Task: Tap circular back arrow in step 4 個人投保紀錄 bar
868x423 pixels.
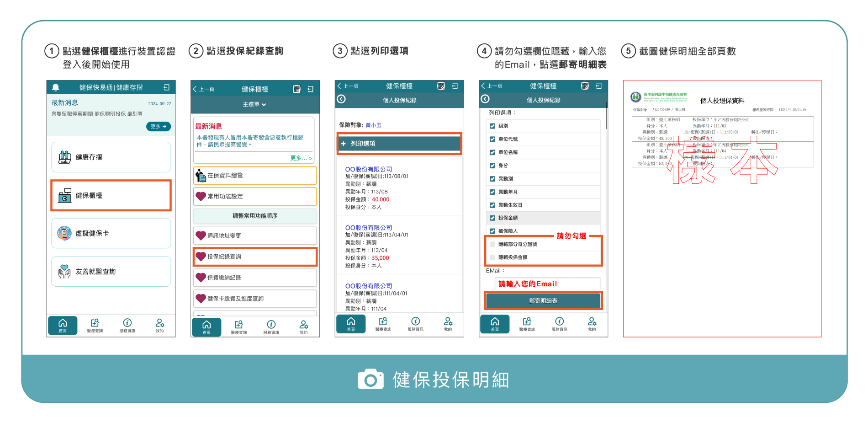Action: point(485,99)
